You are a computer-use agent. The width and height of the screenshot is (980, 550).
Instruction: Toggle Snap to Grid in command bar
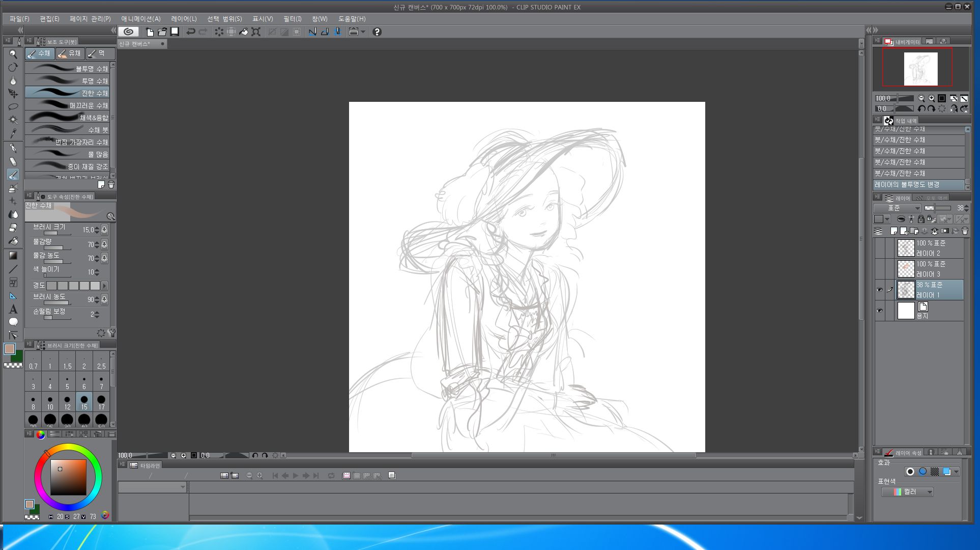(x=337, y=32)
